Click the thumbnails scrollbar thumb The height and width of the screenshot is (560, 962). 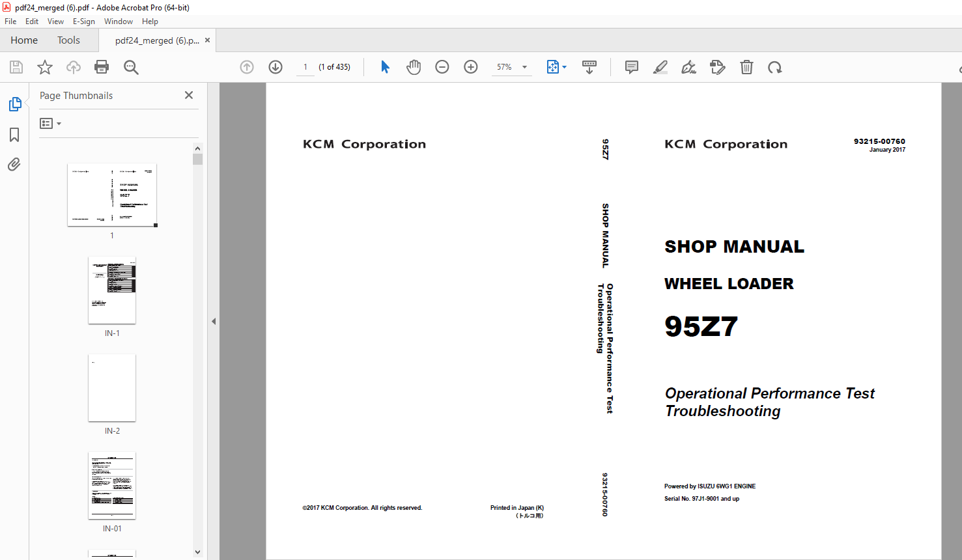click(198, 160)
